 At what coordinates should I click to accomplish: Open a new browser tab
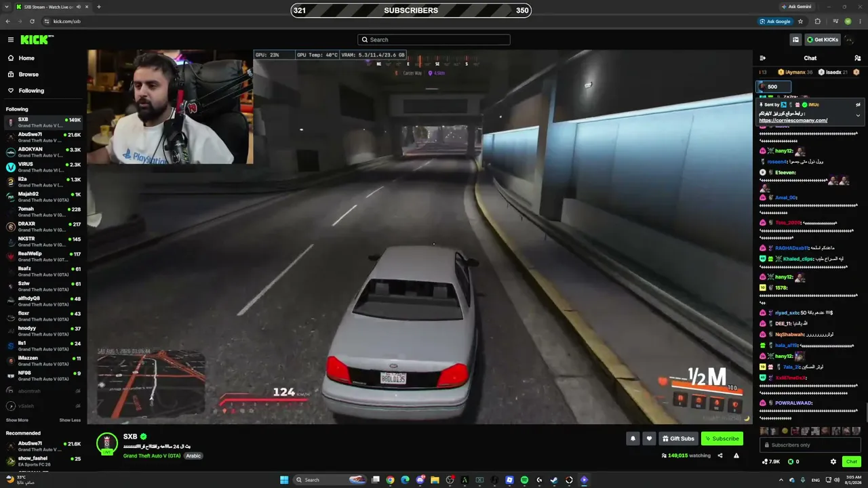(99, 7)
